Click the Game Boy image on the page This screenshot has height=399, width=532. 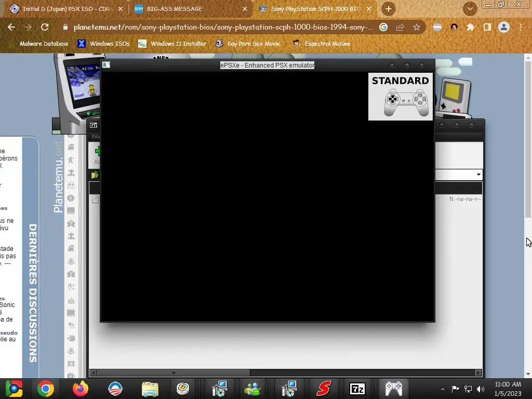pyautogui.click(x=455, y=97)
